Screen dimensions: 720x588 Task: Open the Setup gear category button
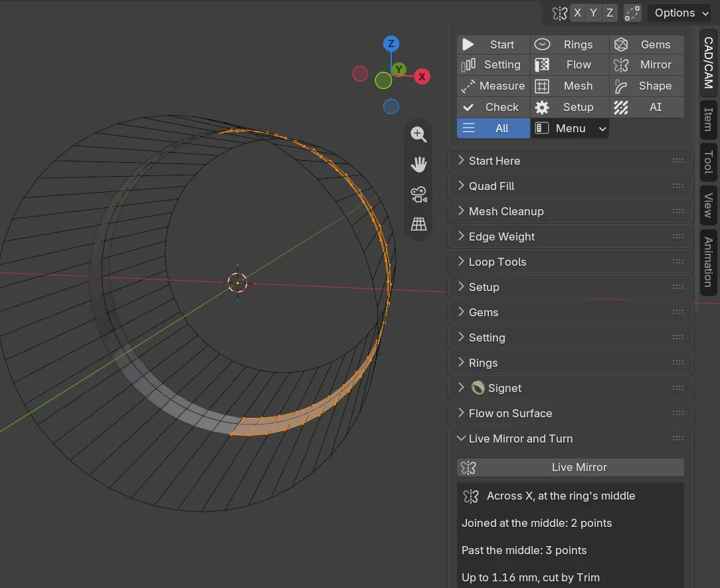click(x=570, y=107)
